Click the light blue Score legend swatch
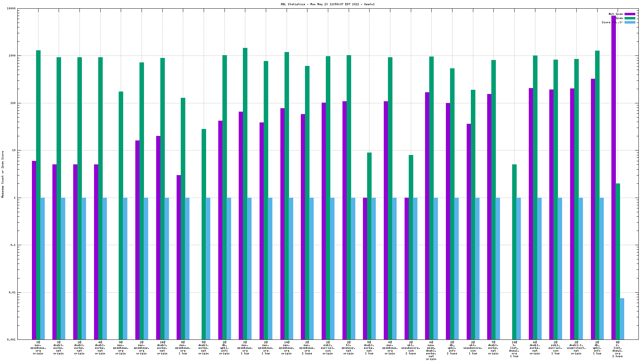Viewport: 644px width, 362px height. (x=630, y=23)
